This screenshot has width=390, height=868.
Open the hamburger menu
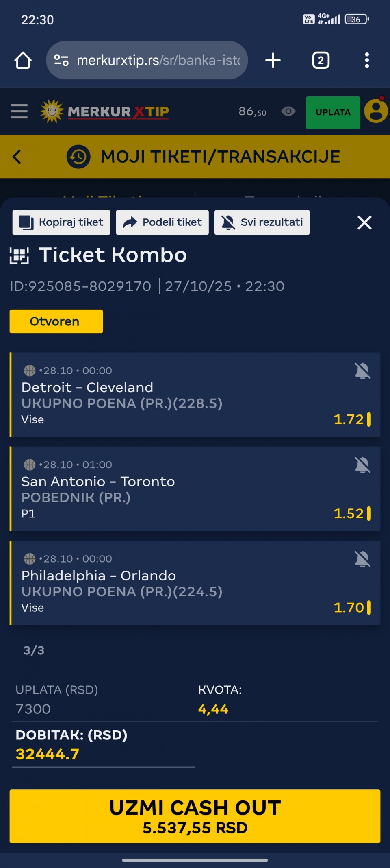[x=19, y=111]
